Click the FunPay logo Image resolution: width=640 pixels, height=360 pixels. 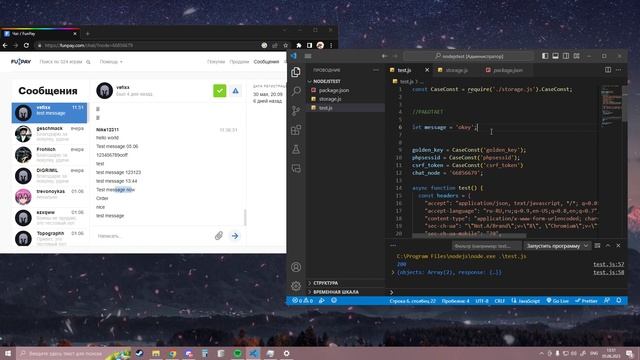point(21,62)
